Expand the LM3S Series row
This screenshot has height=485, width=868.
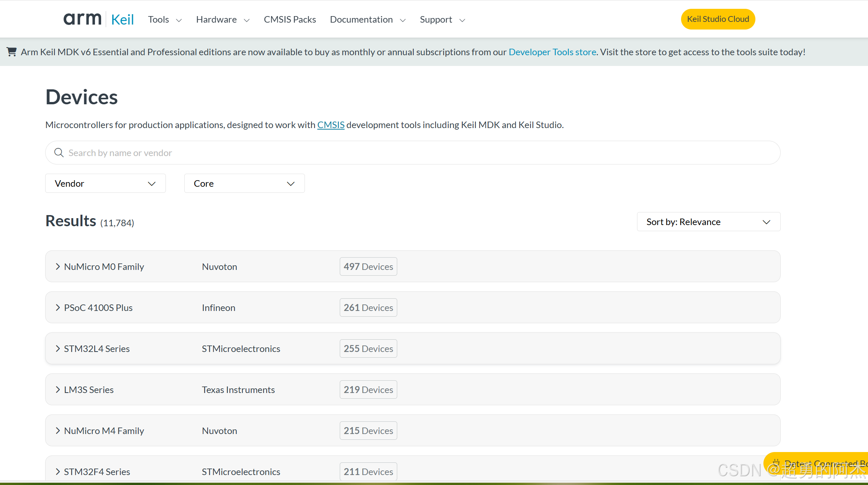click(58, 390)
